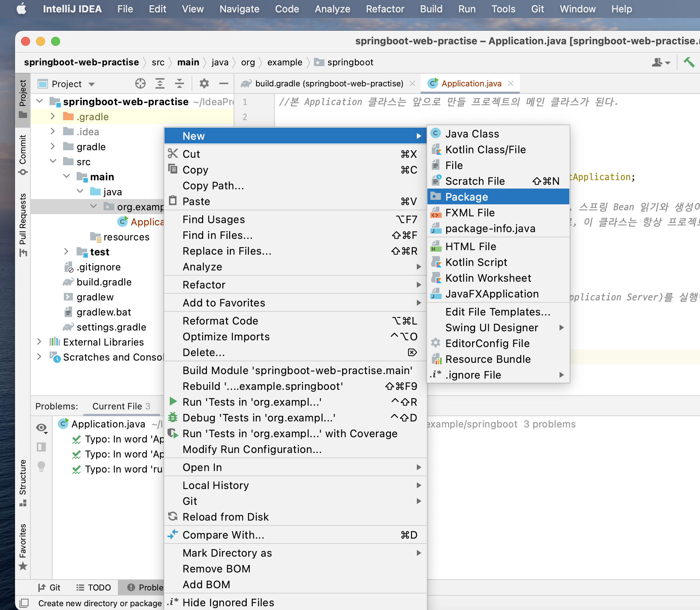Select Hide Ignored Files entry
700x610 pixels.
295,602
